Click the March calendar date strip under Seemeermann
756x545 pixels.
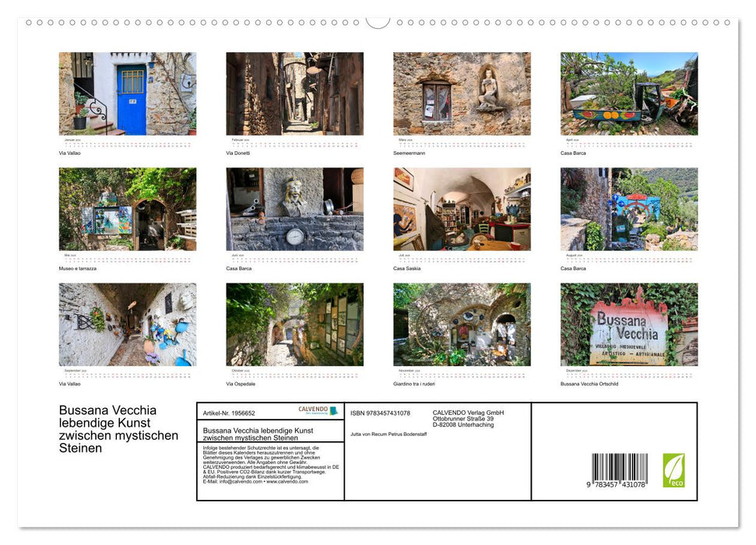[x=462, y=143]
